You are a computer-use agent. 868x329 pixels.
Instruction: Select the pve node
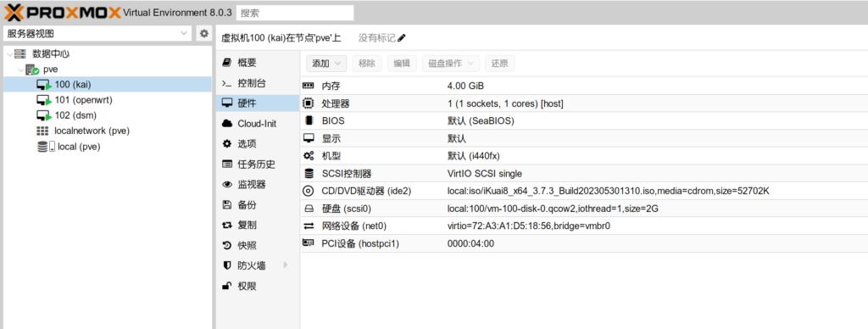tap(50, 70)
